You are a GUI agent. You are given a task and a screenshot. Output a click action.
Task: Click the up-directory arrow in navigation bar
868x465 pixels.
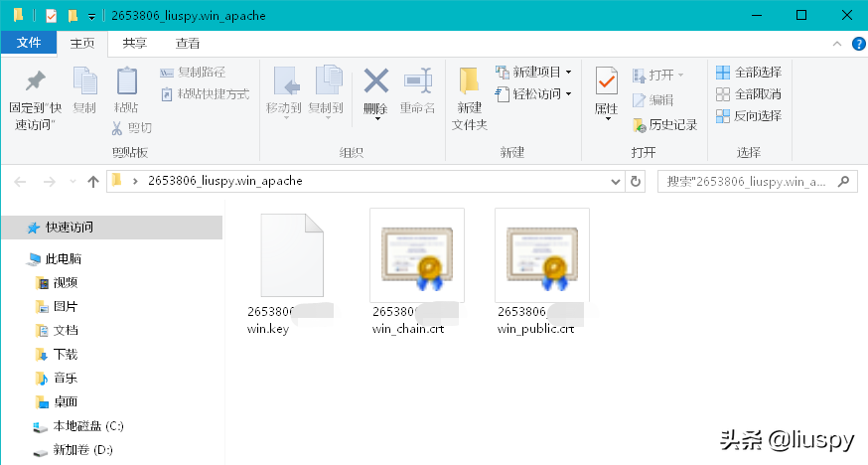pyautogui.click(x=93, y=182)
